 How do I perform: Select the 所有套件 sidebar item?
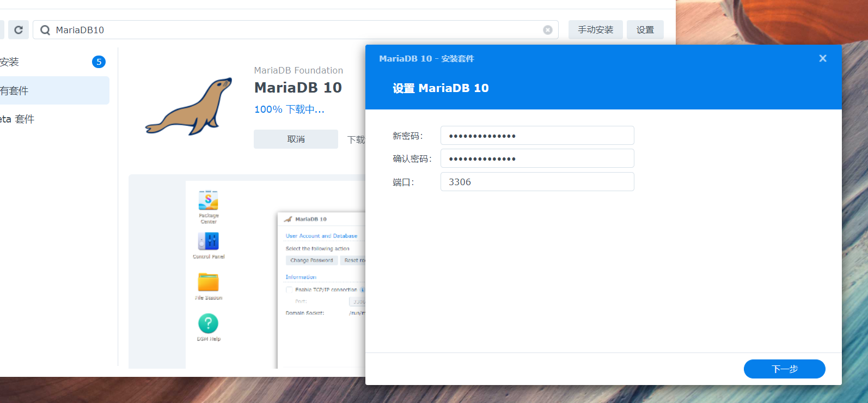[x=53, y=90]
